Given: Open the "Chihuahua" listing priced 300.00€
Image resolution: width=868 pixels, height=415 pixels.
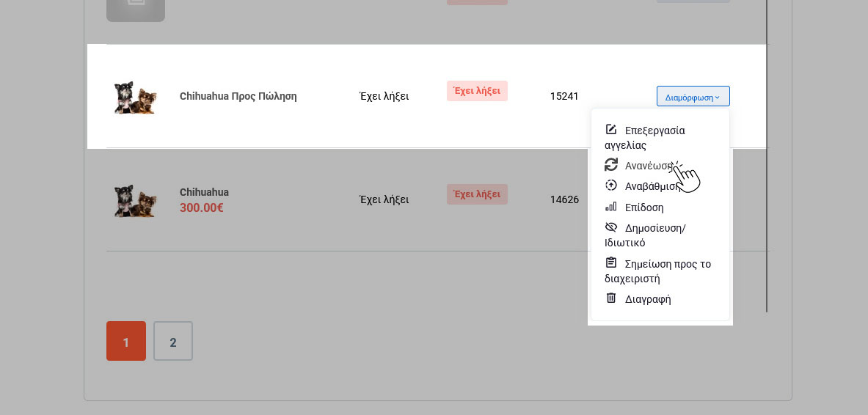Looking at the screenshot, I should (204, 192).
